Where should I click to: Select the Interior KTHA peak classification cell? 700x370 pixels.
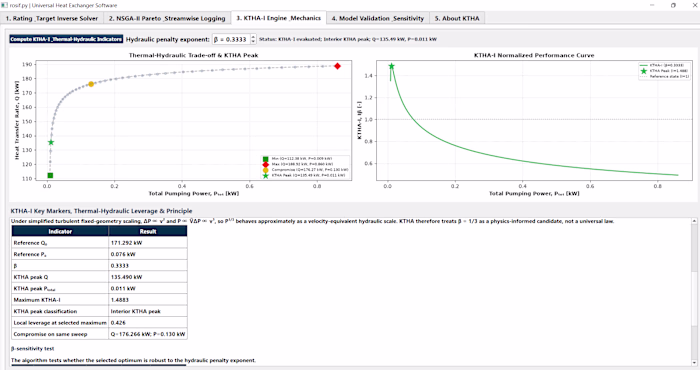[148, 311]
